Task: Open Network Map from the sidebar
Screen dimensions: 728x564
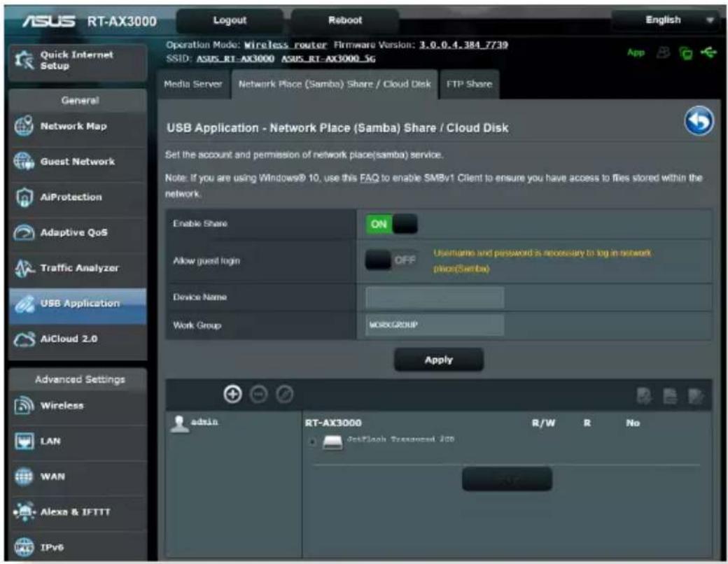Action: 78,126
